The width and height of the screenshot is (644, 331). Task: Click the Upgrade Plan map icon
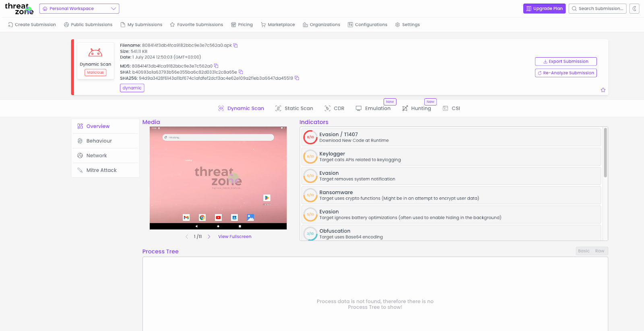528,8
